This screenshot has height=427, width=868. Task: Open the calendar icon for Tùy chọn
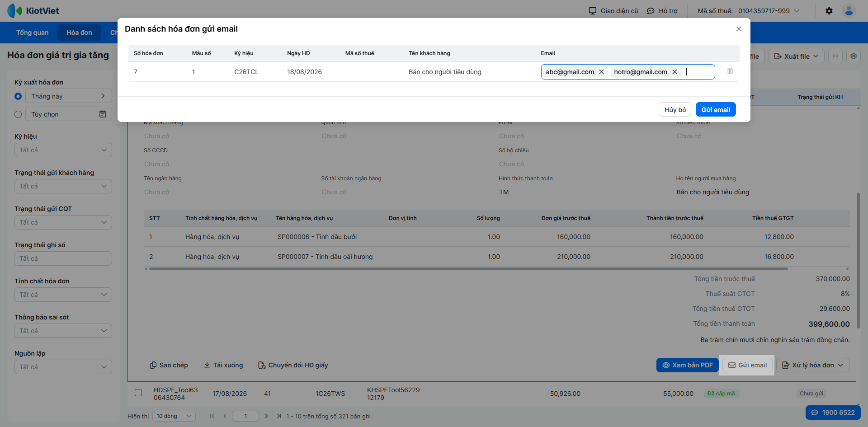(103, 114)
